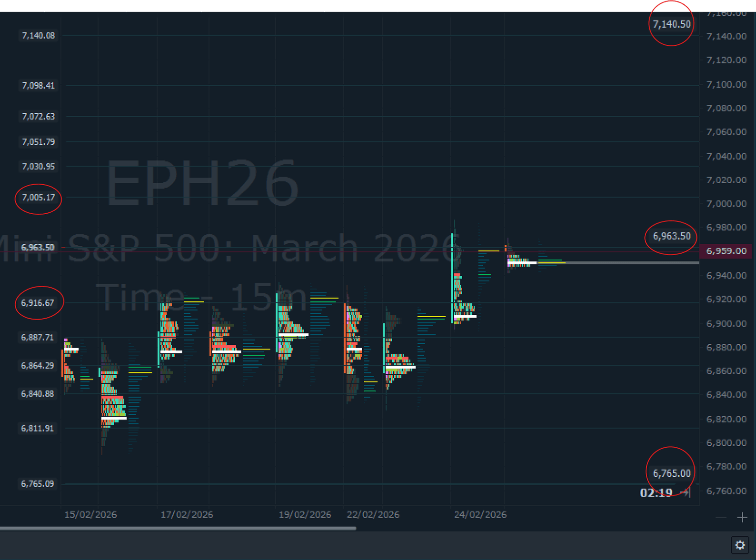Select the 6,887.71 price level label

point(37,337)
